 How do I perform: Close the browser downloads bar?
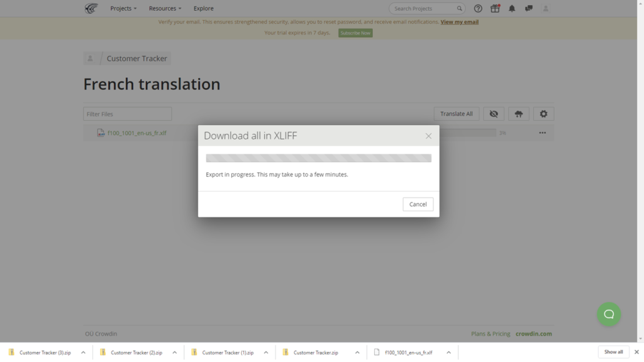636,352
